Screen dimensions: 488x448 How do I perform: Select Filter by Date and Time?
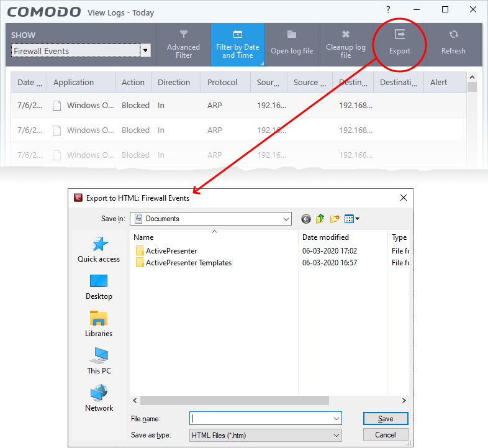coord(237,44)
